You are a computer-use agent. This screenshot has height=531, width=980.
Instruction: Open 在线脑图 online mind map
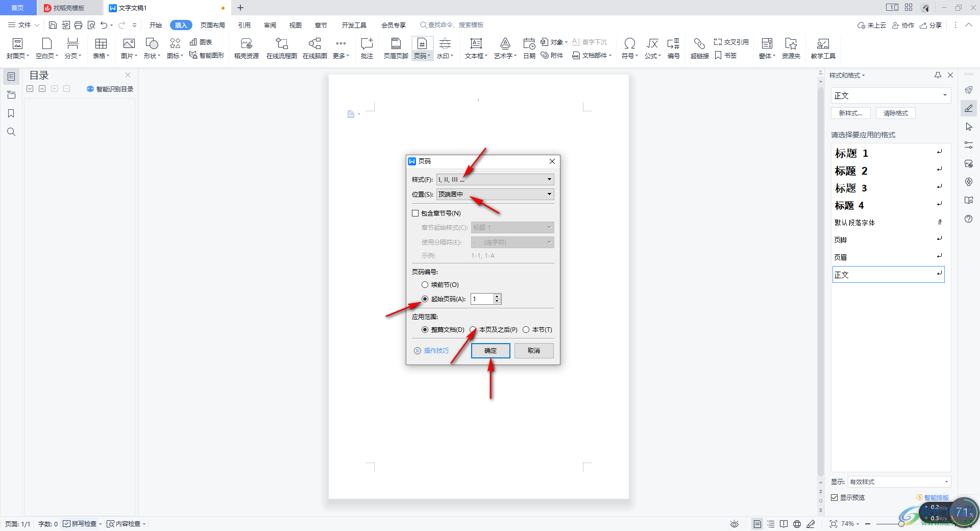tap(315, 49)
